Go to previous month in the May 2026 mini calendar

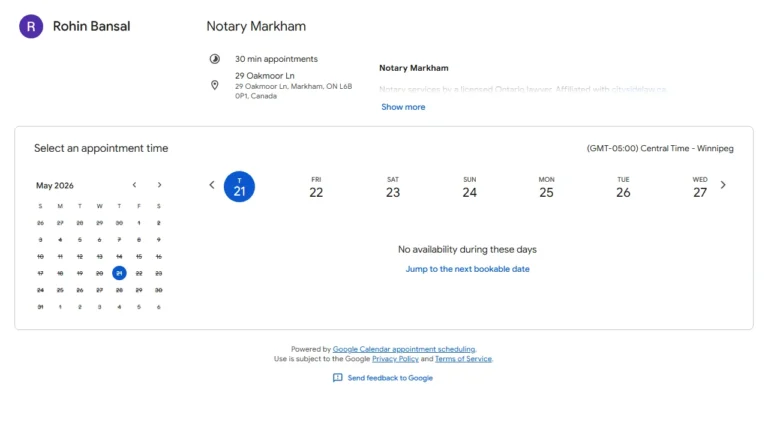click(x=134, y=185)
